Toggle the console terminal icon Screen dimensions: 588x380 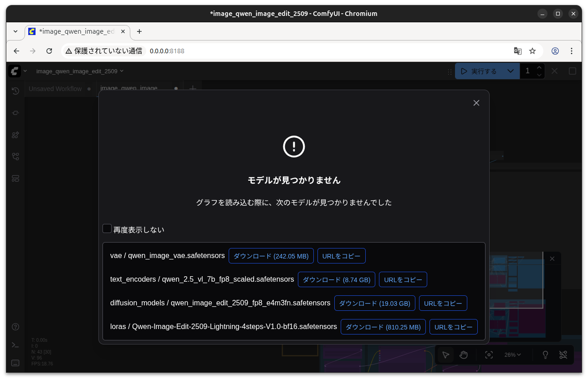(x=15, y=345)
